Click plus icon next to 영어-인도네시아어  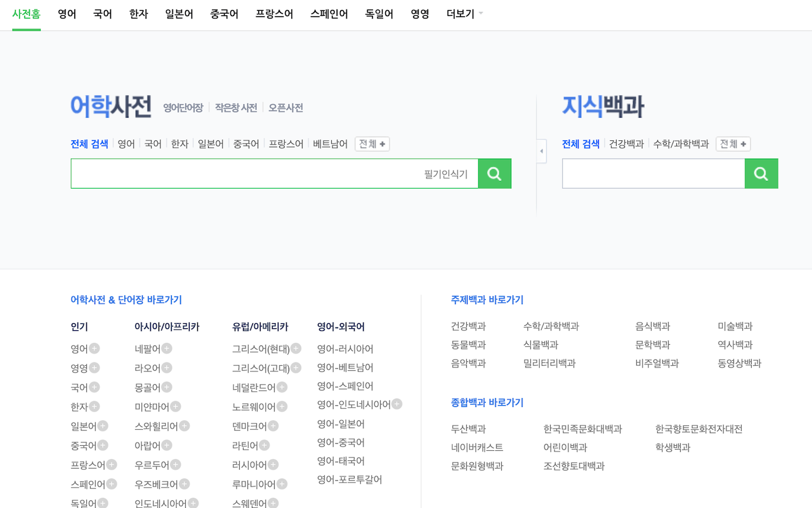pos(397,403)
